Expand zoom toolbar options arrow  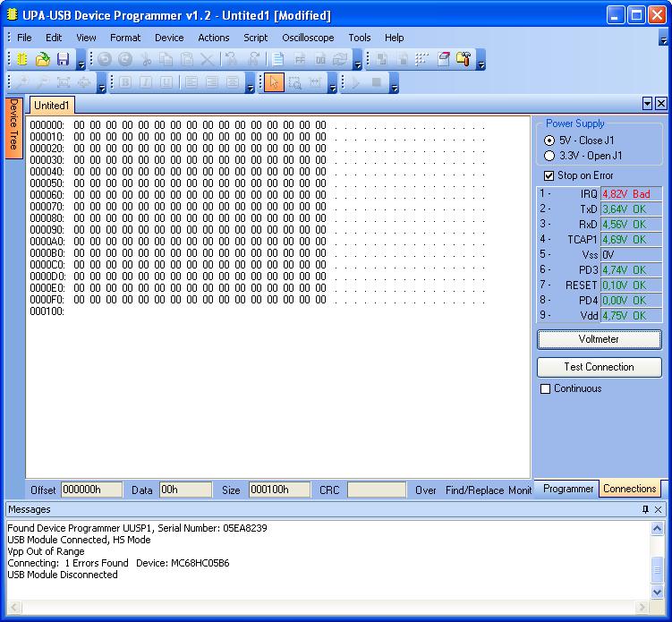tap(102, 82)
